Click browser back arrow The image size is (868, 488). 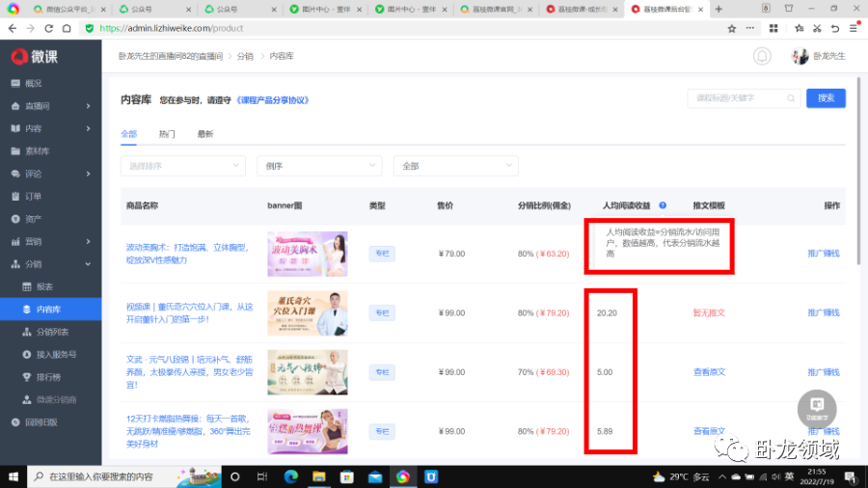click(x=13, y=28)
